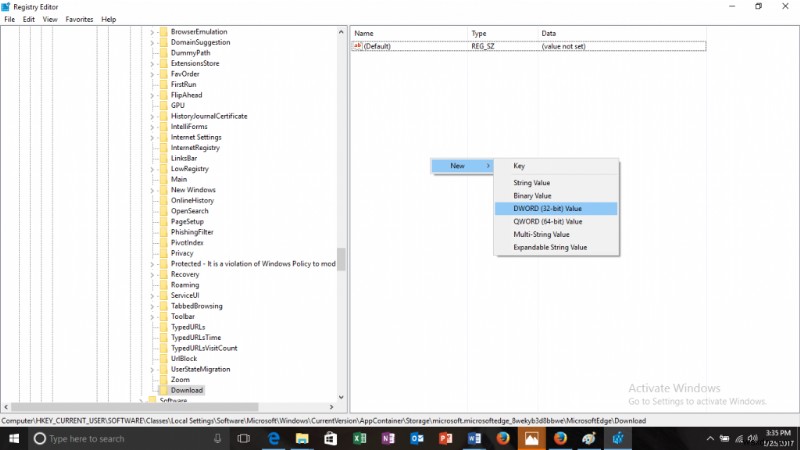Open File Explorer from the taskbar

[302, 438]
